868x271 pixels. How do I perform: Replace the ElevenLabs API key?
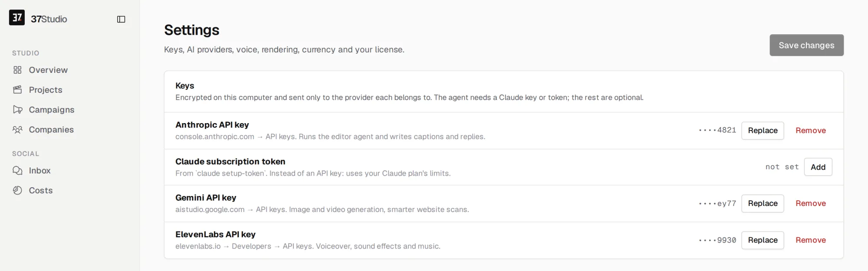pos(763,240)
